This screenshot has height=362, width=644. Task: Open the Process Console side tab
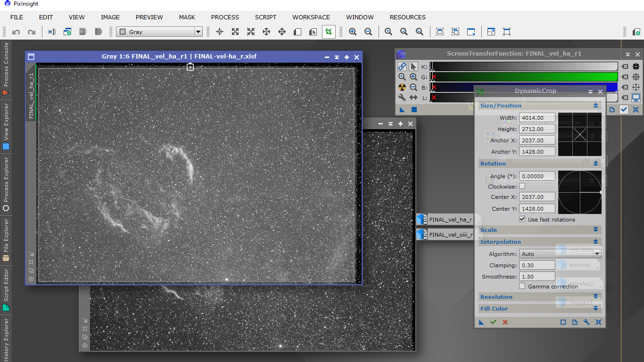(x=6, y=69)
